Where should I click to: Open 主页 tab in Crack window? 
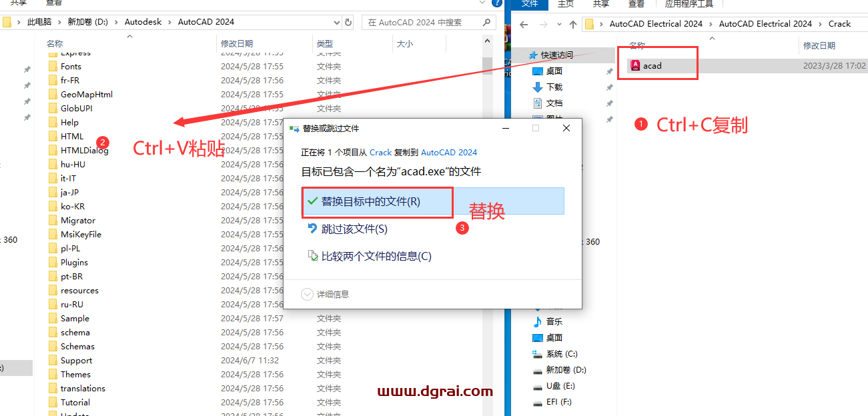tap(566, 4)
